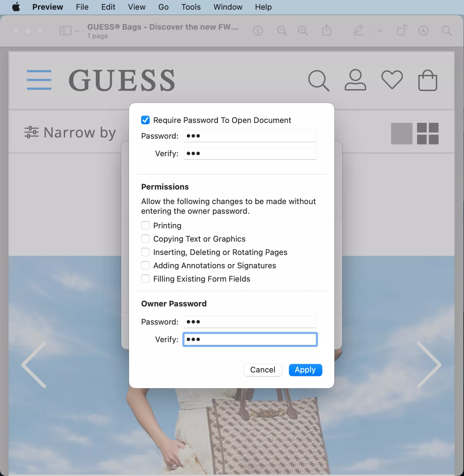Screen dimensions: 464x476
Task: Enable Adding Annotations or Signatures
Action: pyautogui.click(x=145, y=265)
